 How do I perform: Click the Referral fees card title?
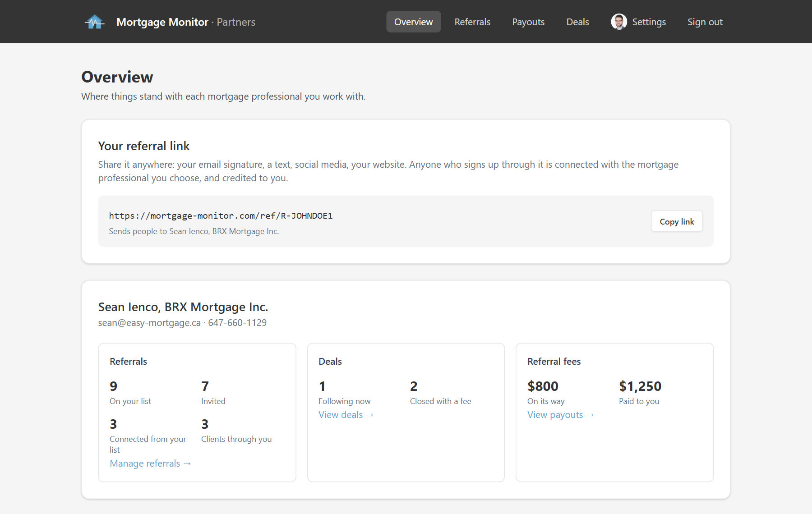coord(554,362)
